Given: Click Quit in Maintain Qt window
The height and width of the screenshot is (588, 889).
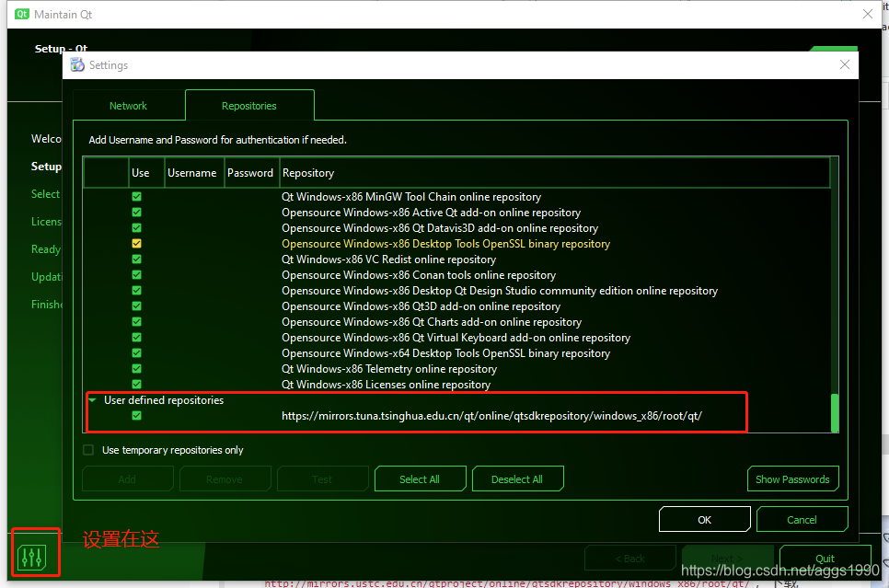Looking at the screenshot, I should [x=825, y=558].
